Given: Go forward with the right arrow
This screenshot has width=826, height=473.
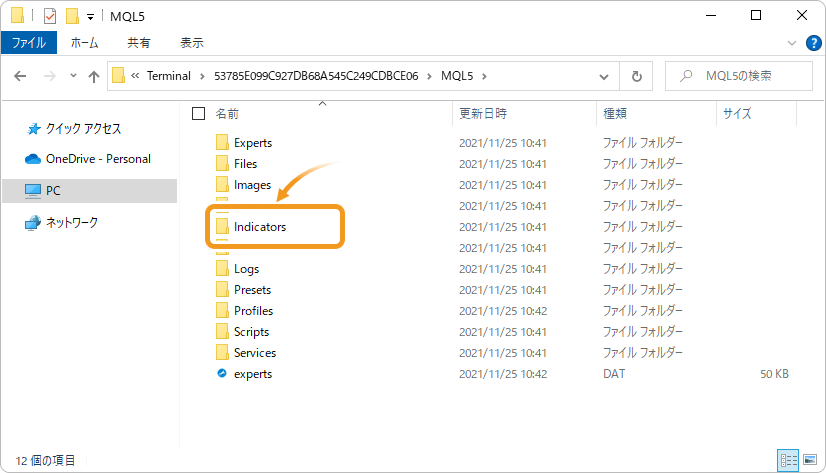Looking at the screenshot, I should [50, 76].
